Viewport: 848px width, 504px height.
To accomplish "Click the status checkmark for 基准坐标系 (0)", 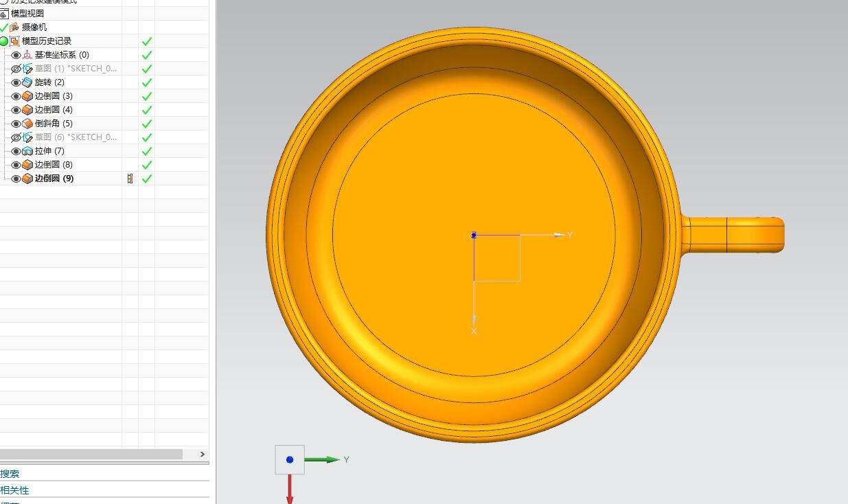I will 146,55.
